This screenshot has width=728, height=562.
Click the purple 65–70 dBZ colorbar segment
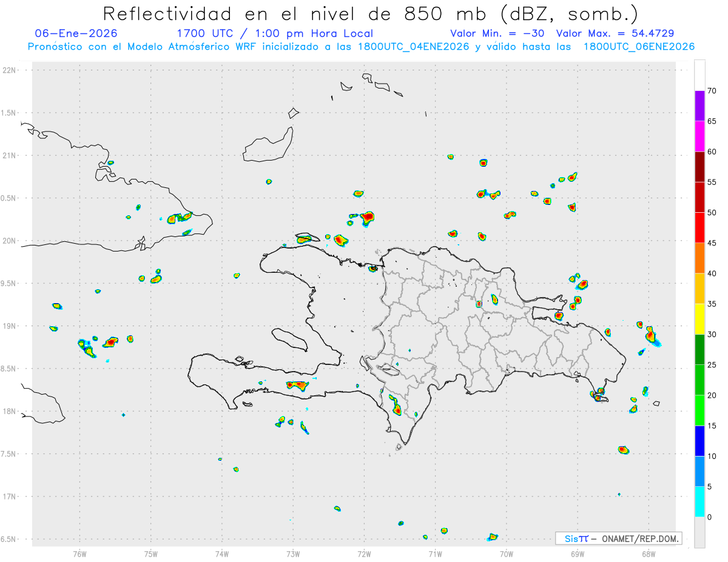pos(699,106)
